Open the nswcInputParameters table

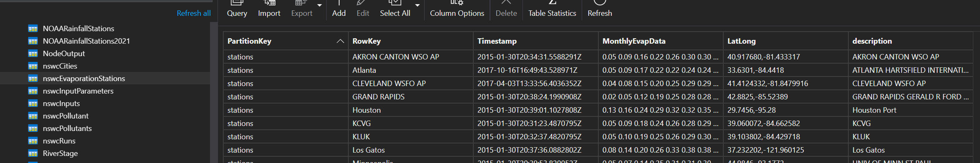(x=78, y=91)
